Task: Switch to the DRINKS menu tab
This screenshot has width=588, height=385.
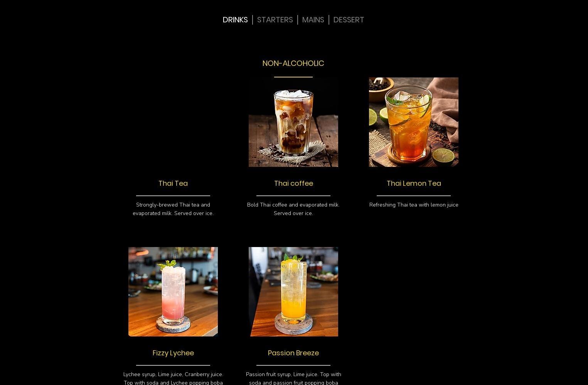Action: 235,20
